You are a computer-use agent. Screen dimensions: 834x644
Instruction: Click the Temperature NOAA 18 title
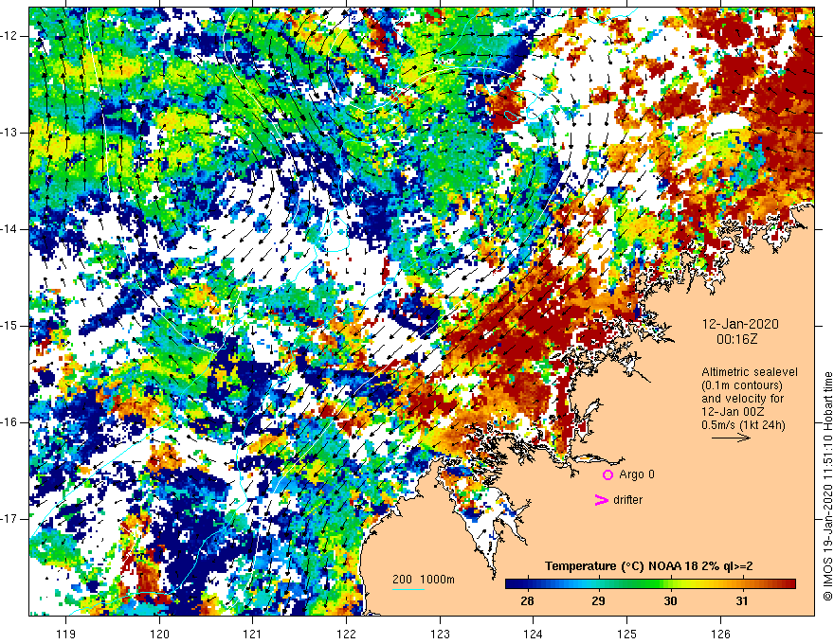648,566
